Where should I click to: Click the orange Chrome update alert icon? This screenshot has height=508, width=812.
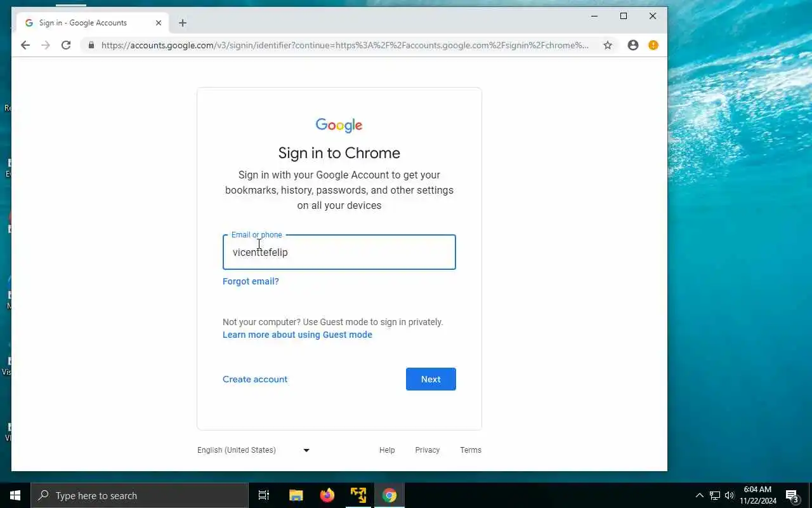653,45
